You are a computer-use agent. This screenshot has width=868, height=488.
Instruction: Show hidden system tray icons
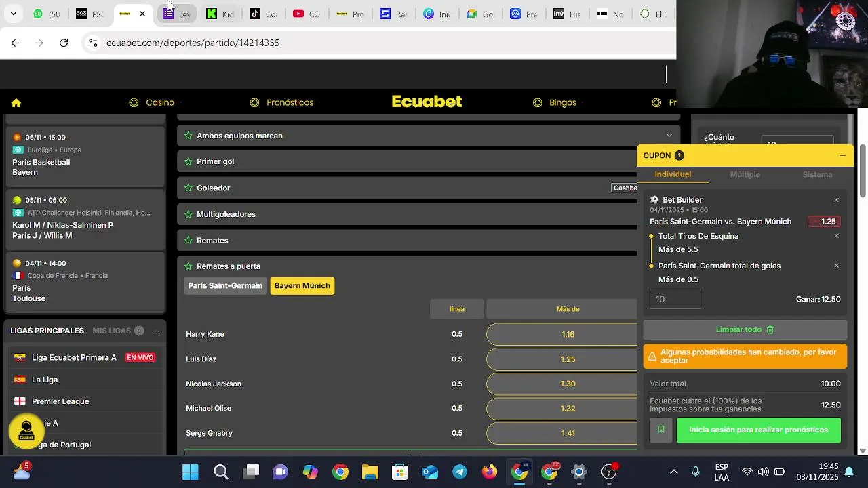(x=674, y=472)
